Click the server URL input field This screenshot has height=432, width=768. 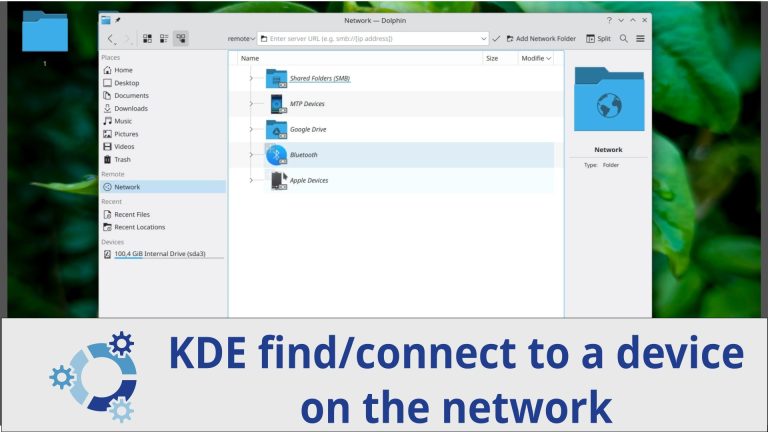click(x=373, y=39)
